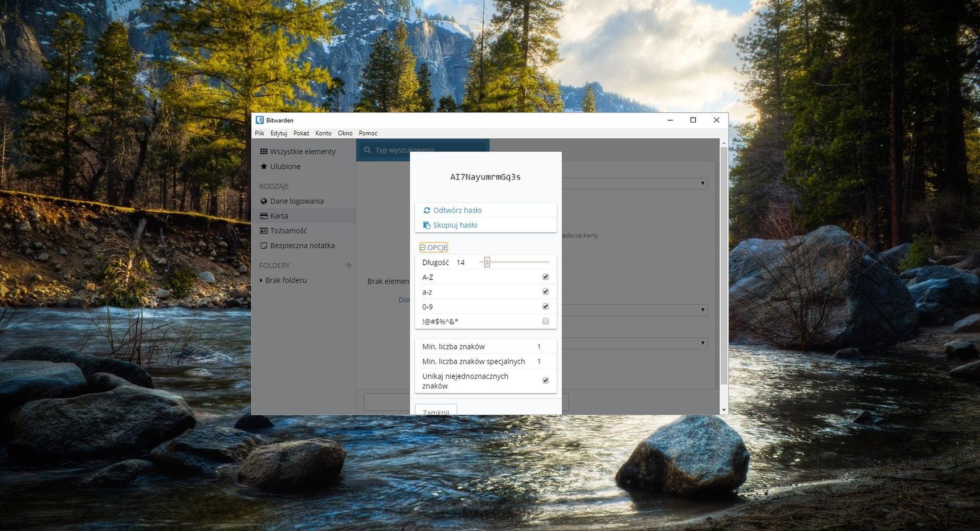Copy password with Skopiuj hasło
The height and width of the screenshot is (531, 980).
[x=485, y=225]
